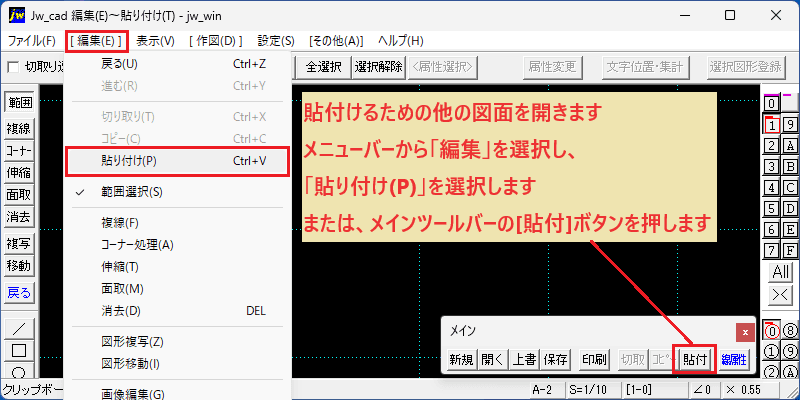Switch to square layer button 3

click(x=772, y=166)
